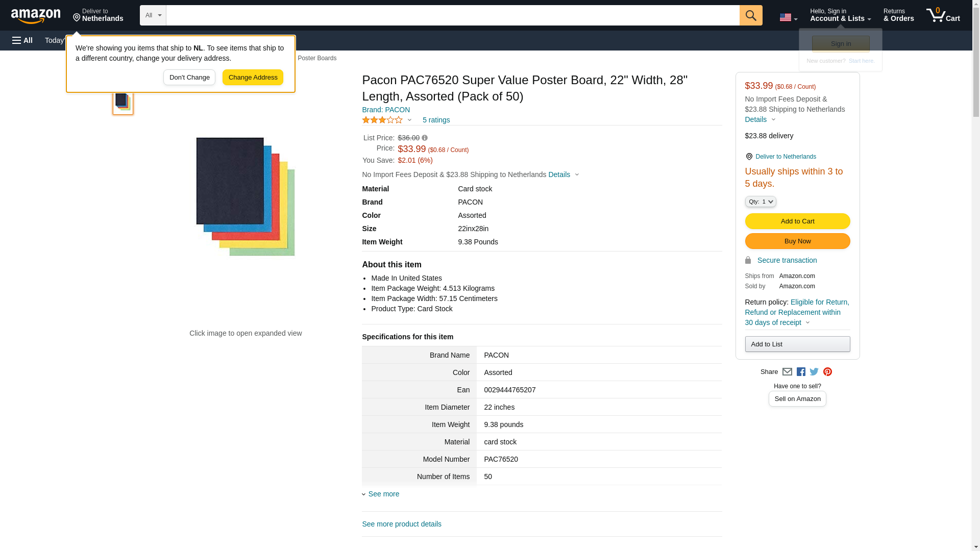Open the Qty quantity dropdown
This screenshot has width=980, height=551.
760,202
